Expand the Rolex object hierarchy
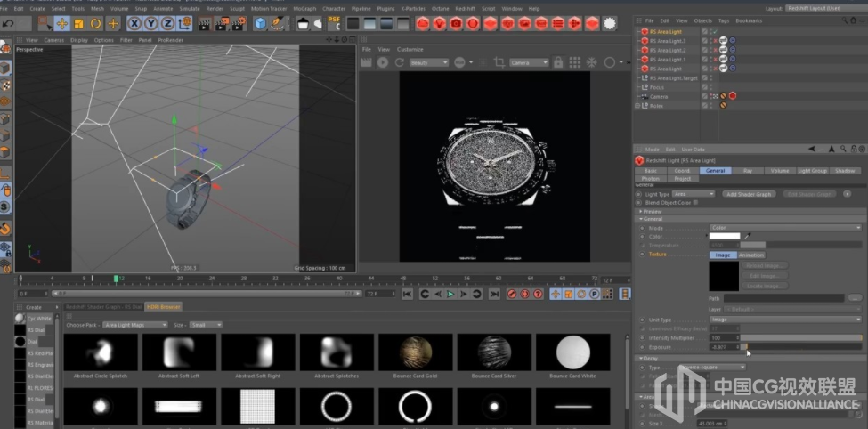This screenshot has height=429, width=868. pos(637,106)
